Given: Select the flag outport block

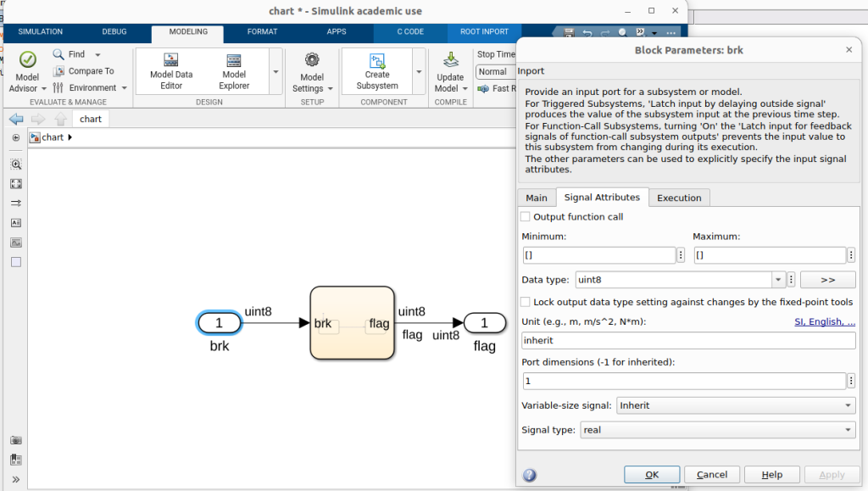Looking at the screenshot, I should pos(484,323).
